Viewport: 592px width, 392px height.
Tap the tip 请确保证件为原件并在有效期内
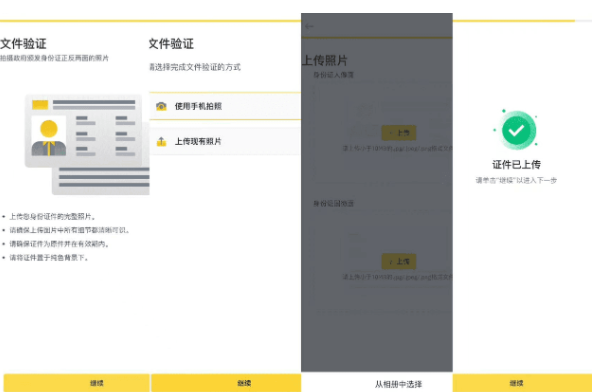click(59, 244)
